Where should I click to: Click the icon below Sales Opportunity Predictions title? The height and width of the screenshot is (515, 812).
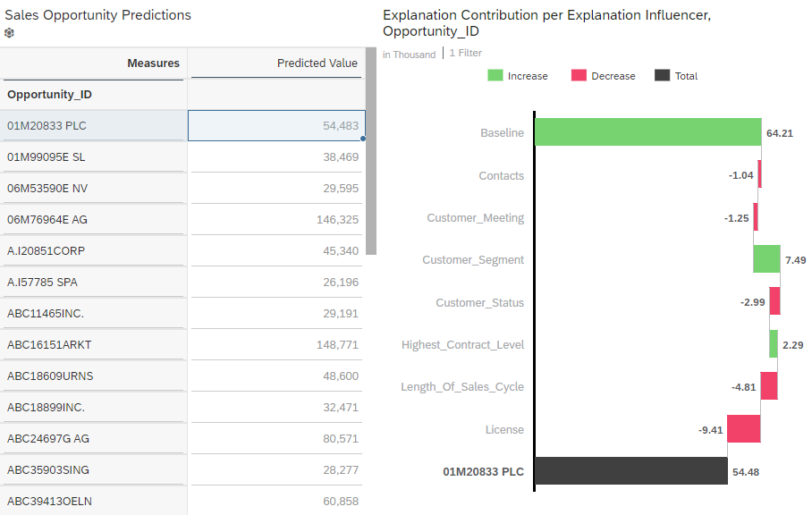click(9, 33)
